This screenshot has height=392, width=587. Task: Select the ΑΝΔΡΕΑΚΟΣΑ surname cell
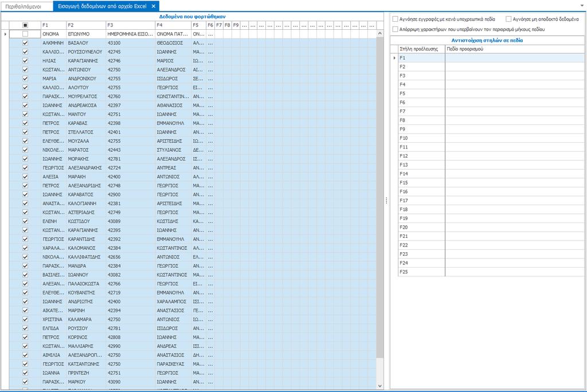(86, 105)
